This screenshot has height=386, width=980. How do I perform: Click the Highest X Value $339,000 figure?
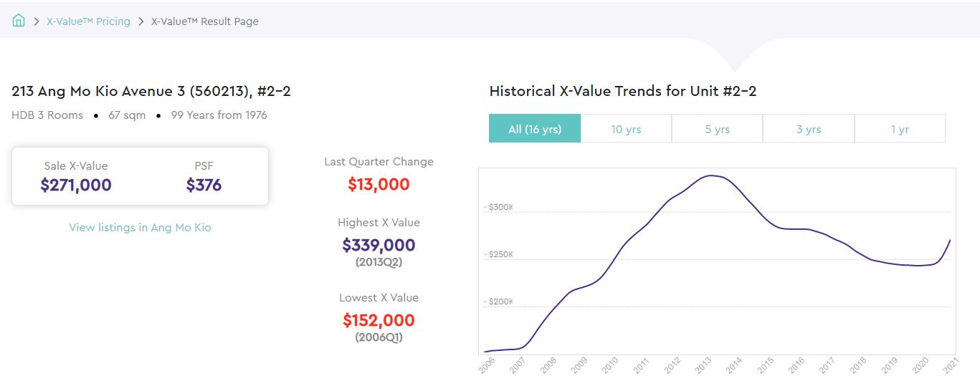pos(379,245)
